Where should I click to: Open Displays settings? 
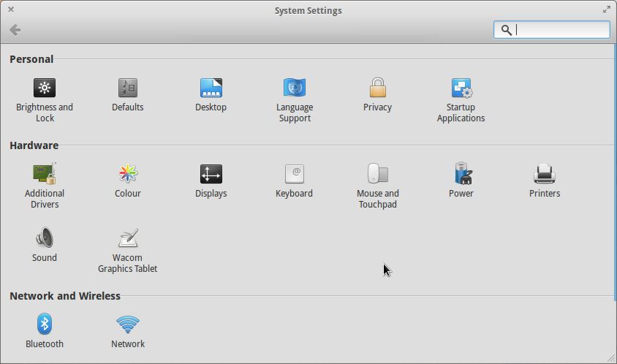211,175
